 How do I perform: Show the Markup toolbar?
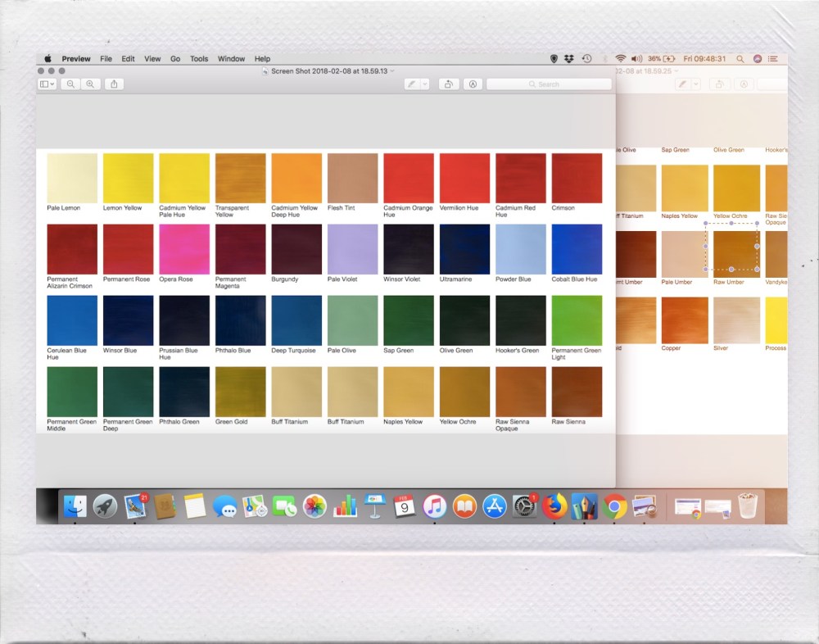(x=473, y=84)
